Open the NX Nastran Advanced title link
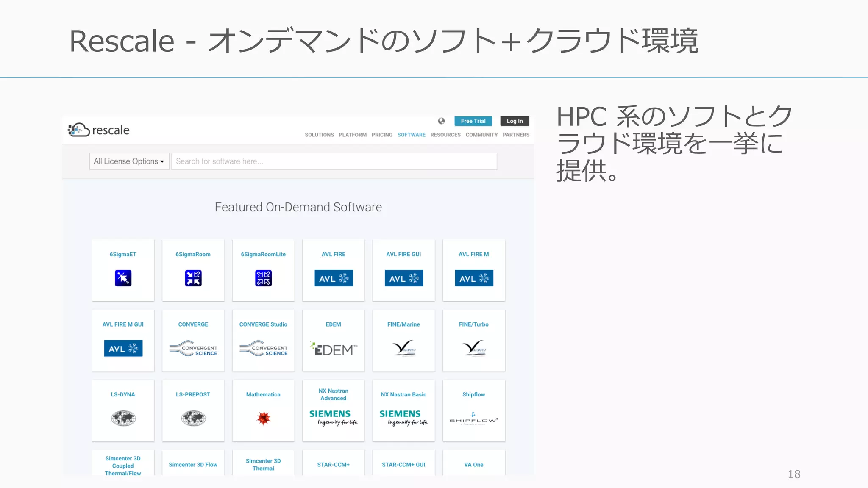This screenshot has height=488, width=868. [334, 394]
